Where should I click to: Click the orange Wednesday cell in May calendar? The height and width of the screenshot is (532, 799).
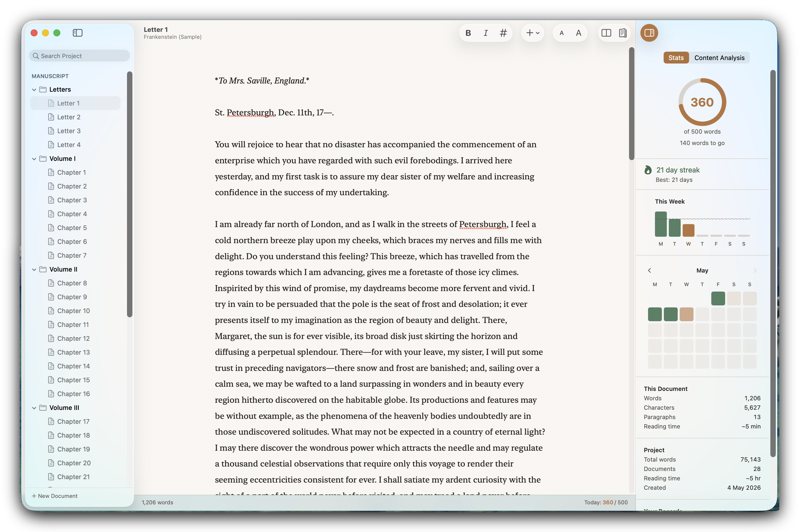[x=686, y=314]
